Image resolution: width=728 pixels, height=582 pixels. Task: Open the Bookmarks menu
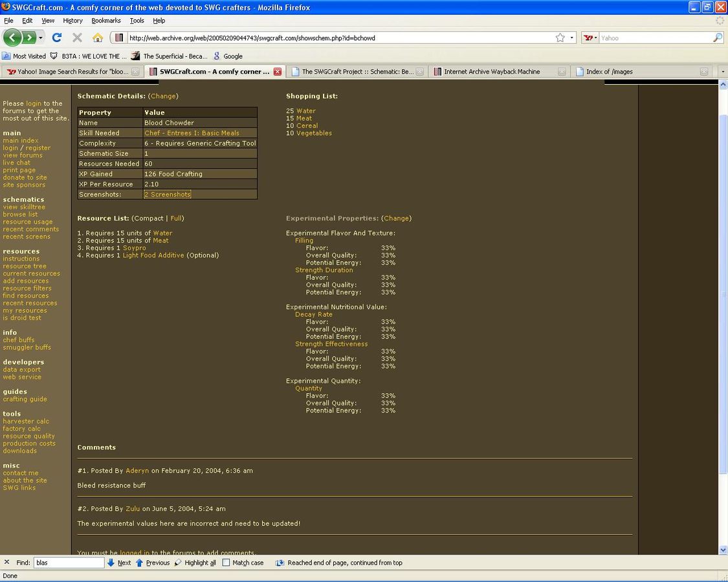(x=105, y=21)
